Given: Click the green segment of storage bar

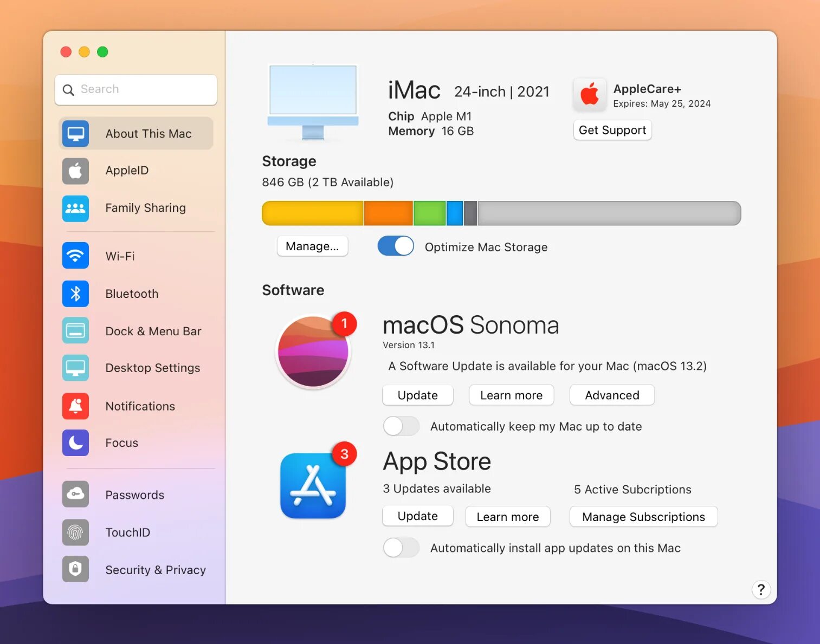Looking at the screenshot, I should coord(430,213).
